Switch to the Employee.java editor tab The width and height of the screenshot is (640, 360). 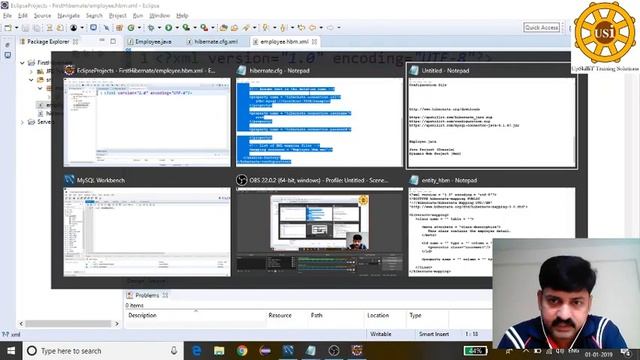tap(149, 42)
